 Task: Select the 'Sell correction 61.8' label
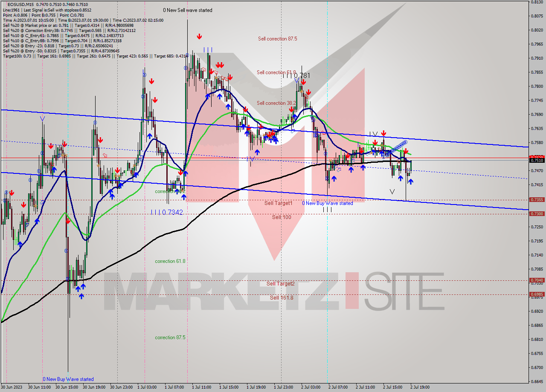pos(276,72)
